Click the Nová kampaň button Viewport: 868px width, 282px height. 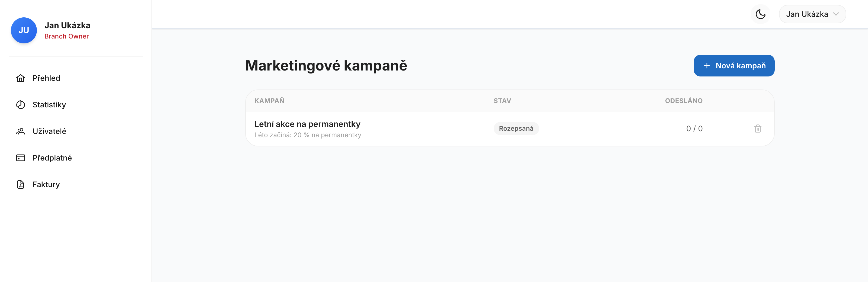(x=734, y=66)
